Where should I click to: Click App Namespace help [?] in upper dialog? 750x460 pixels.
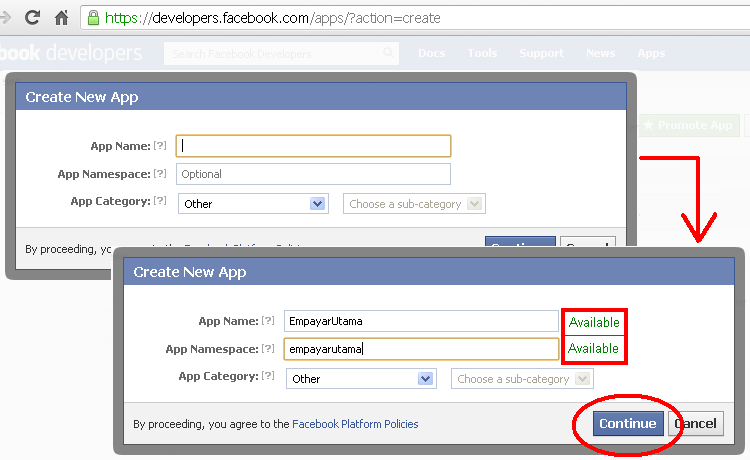[x=160, y=174]
